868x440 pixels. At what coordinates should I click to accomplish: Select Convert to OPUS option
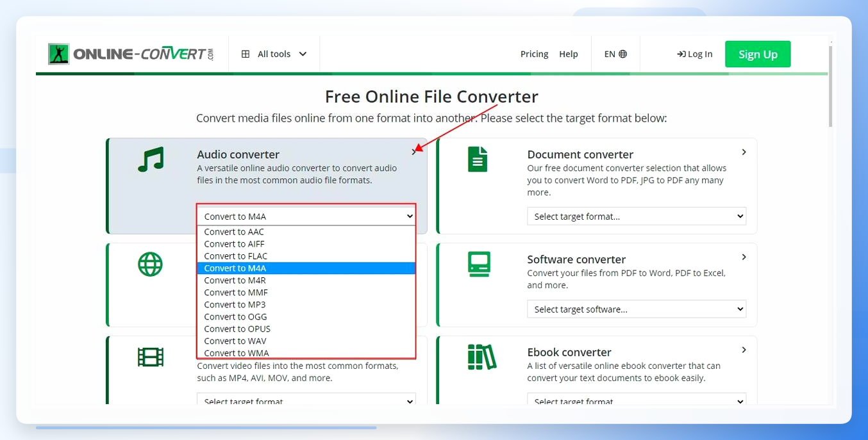[x=306, y=329]
